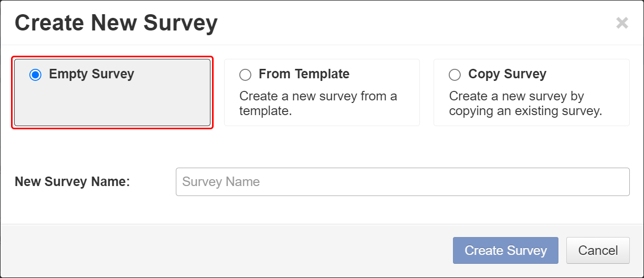Click the Empty Survey label text

point(91,74)
